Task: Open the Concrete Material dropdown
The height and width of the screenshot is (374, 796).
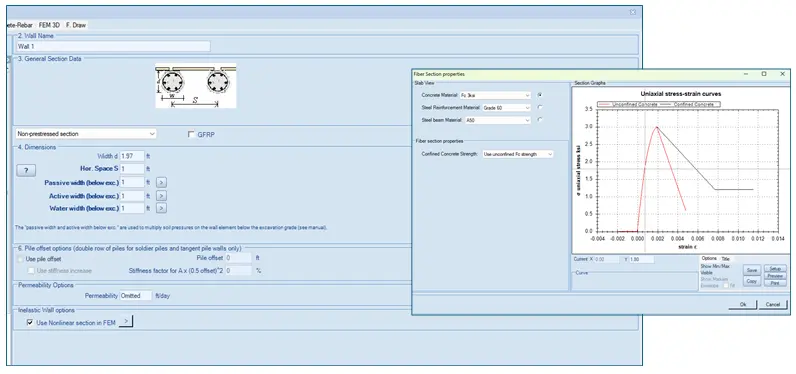Action: pos(495,95)
